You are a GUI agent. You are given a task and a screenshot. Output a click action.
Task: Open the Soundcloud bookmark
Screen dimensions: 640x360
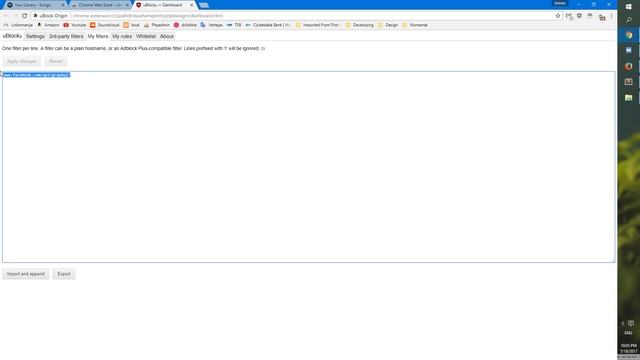click(x=105, y=25)
